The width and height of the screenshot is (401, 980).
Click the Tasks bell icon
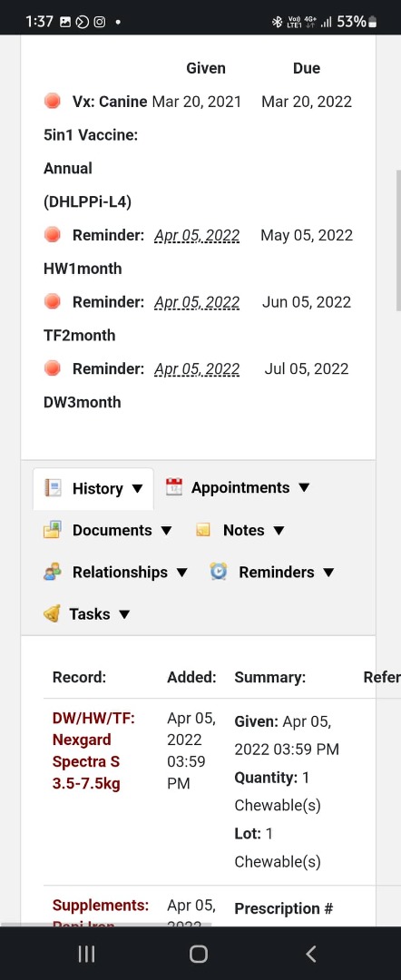[52, 613]
